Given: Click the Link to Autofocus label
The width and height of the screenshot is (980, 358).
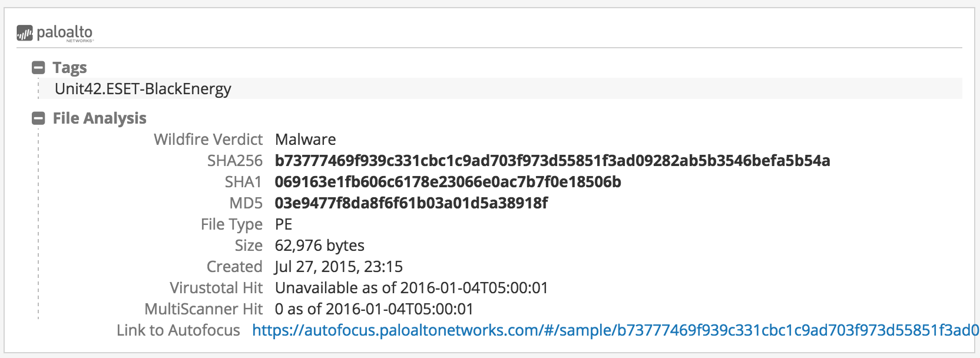Looking at the screenshot, I should pos(178,330).
